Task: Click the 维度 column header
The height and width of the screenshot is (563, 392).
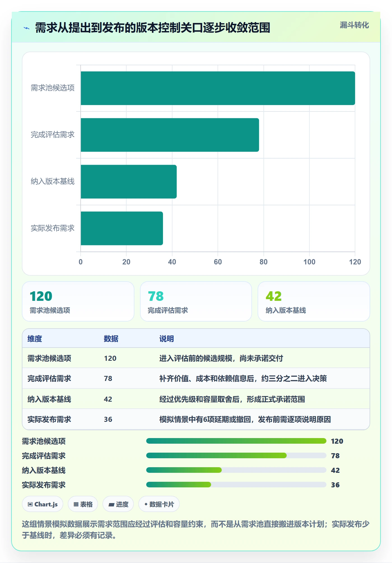Action: 35,339
